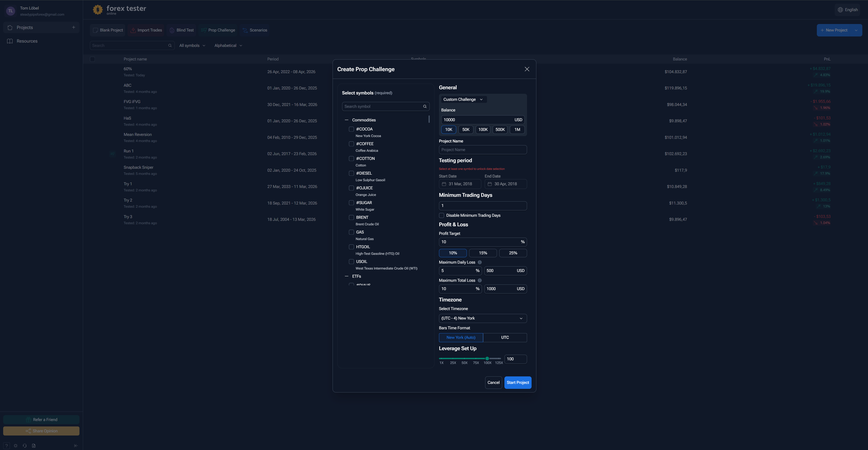
Task: Check the USOIL symbol checkbox
Action: [351, 262]
